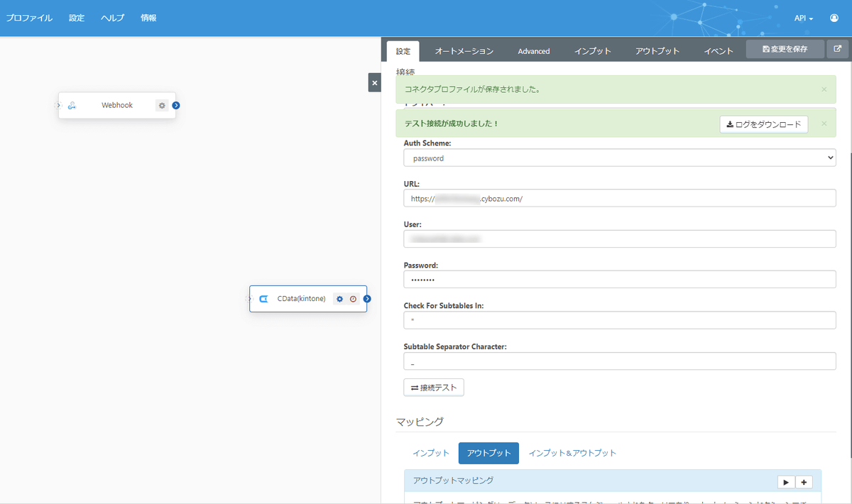The width and height of the screenshot is (852, 504).
Task: Dismiss the connection test succeeded message
Action: (x=824, y=124)
